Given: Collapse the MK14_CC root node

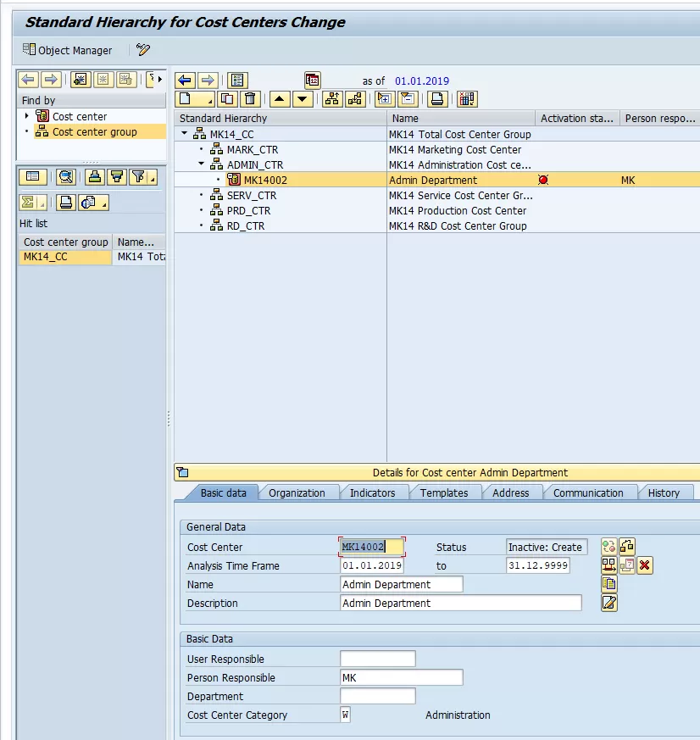Looking at the screenshot, I should coord(185,134).
